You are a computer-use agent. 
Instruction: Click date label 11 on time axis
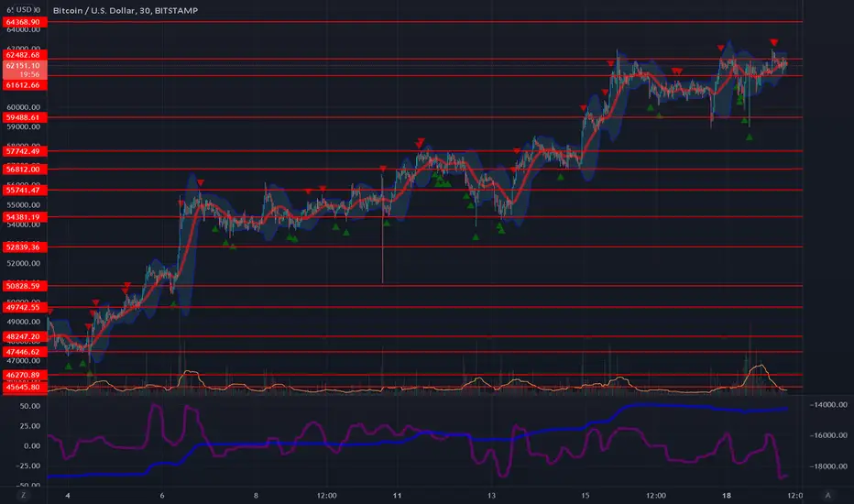click(397, 495)
